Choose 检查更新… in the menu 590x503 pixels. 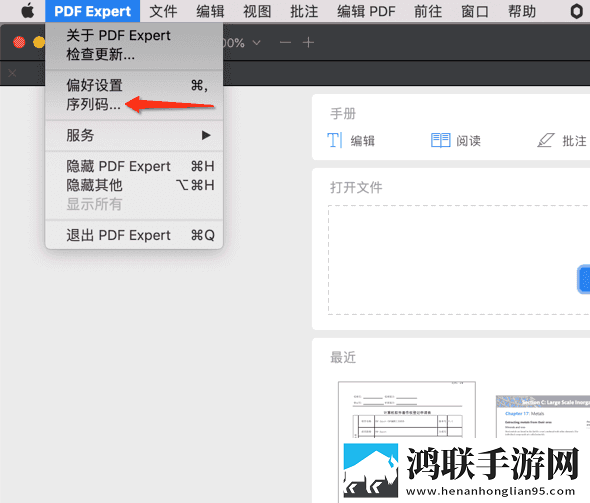coord(134,55)
